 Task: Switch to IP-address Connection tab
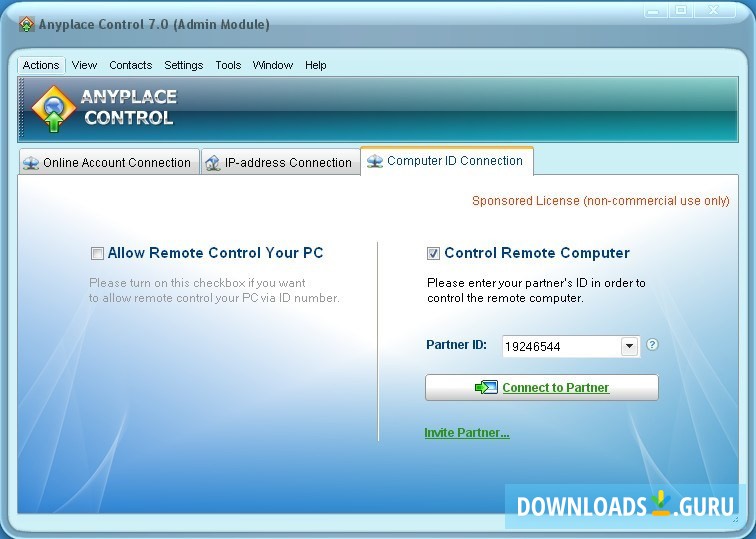pos(280,162)
